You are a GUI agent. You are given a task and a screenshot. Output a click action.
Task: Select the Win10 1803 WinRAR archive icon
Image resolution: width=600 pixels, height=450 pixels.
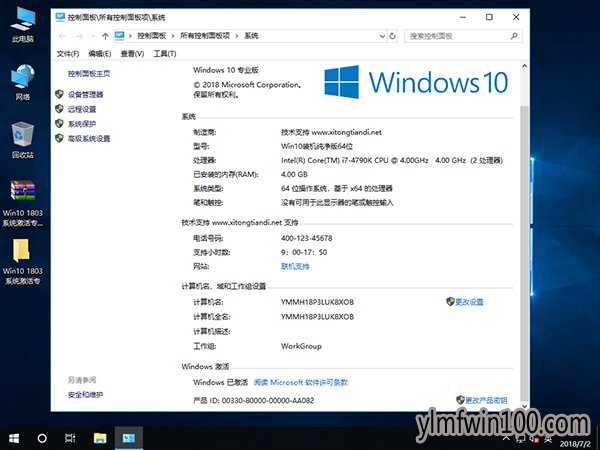23,203
